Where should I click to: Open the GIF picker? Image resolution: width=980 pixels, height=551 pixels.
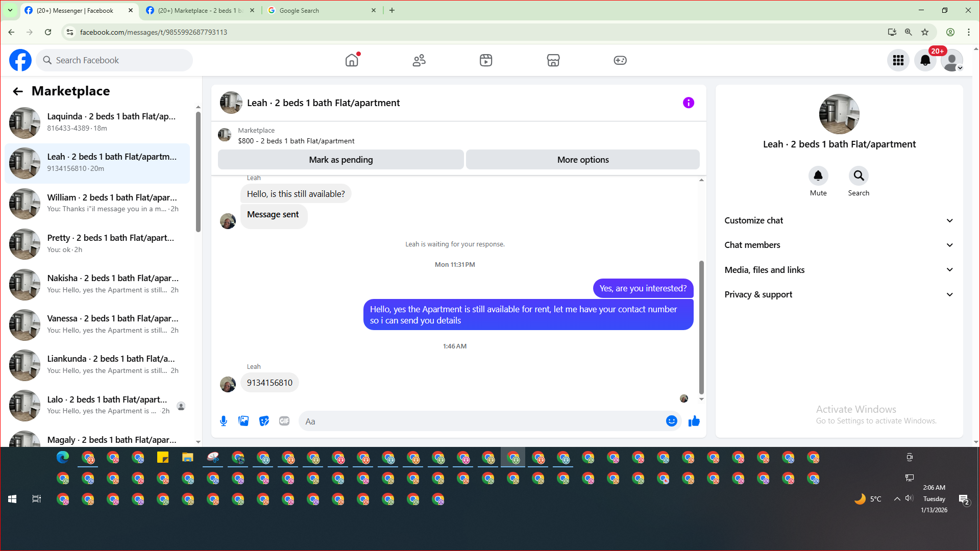284,421
